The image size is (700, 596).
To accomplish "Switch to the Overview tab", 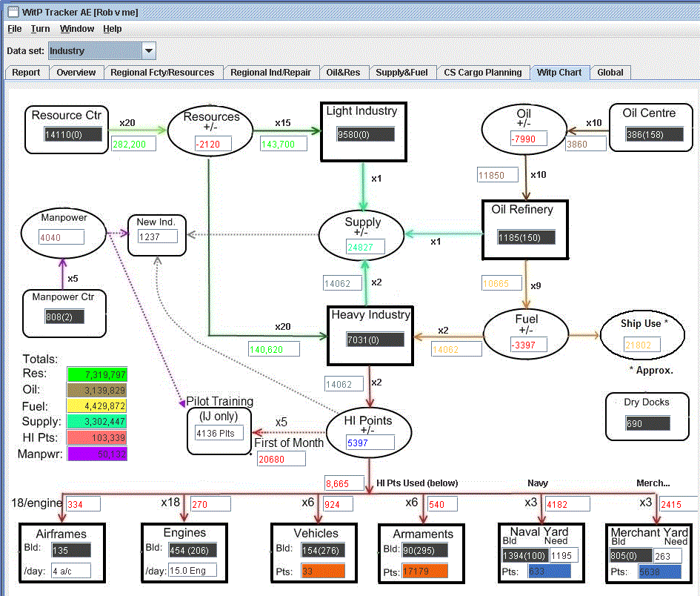I will click(76, 73).
